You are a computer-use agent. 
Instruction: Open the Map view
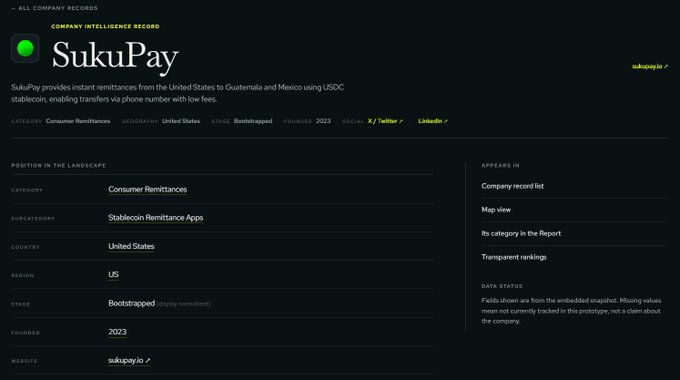coord(496,210)
